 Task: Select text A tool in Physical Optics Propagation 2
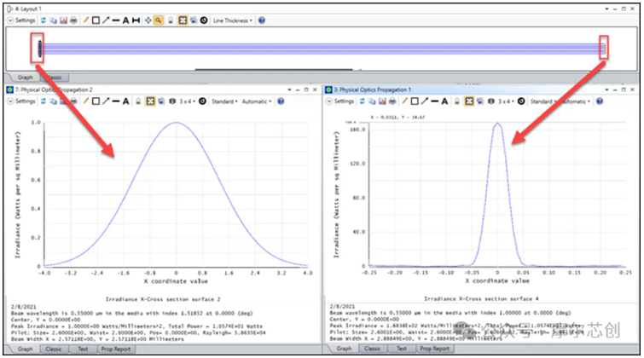tap(125, 101)
